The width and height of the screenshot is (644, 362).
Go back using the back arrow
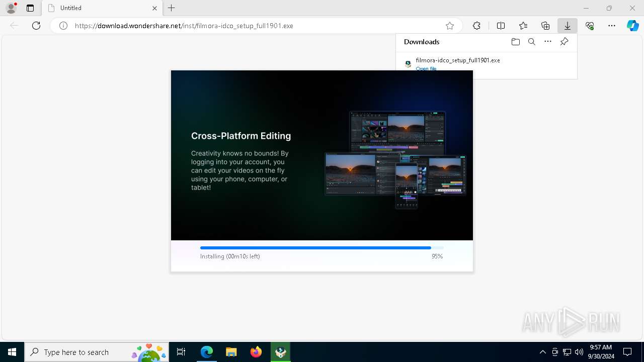[14, 26]
